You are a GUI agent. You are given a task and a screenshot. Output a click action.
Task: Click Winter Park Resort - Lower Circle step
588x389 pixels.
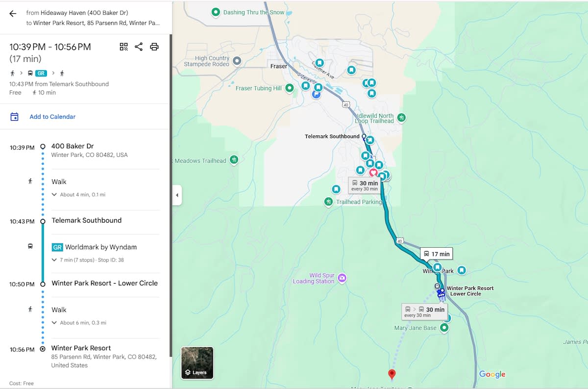point(105,283)
